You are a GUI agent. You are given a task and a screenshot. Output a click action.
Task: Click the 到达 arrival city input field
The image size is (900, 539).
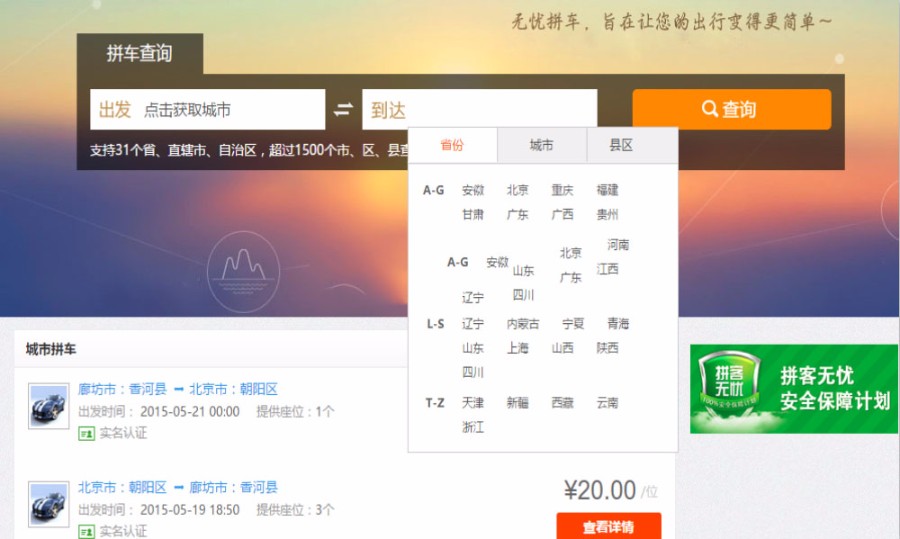click(479, 109)
